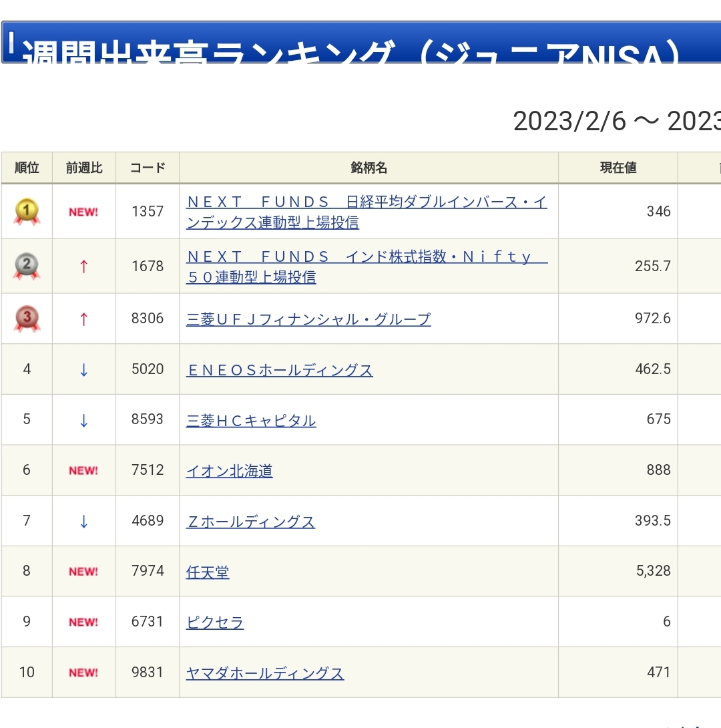721x728 pixels.
Task: Select stock code 7974
Action: pyautogui.click(x=148, y=570)
